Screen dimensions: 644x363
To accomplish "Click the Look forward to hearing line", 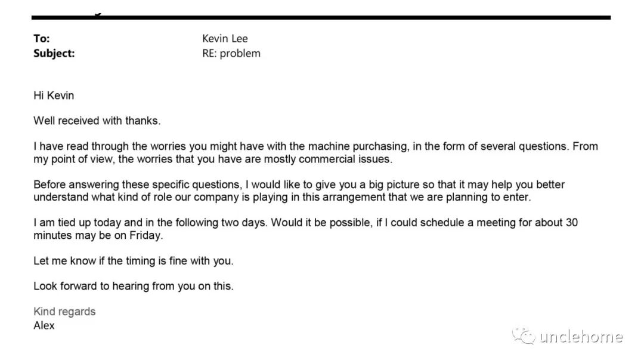I will coord(134,286).
